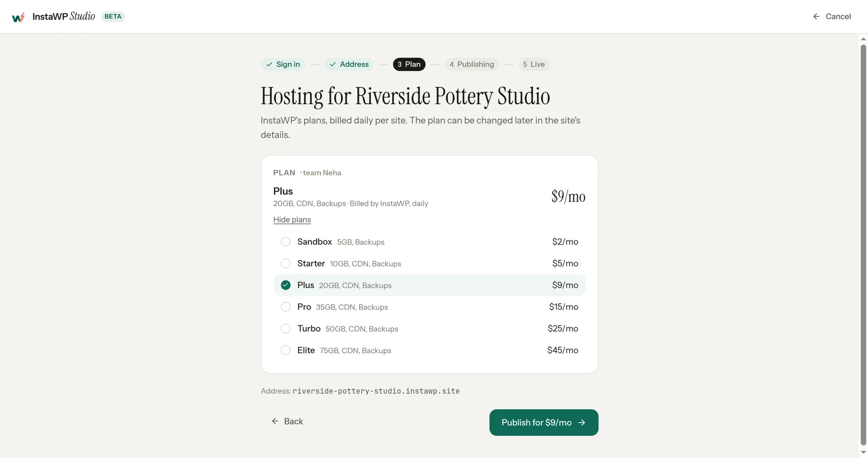Select the checked Plus plan radio
868x458 pixels.
(286, 285)
